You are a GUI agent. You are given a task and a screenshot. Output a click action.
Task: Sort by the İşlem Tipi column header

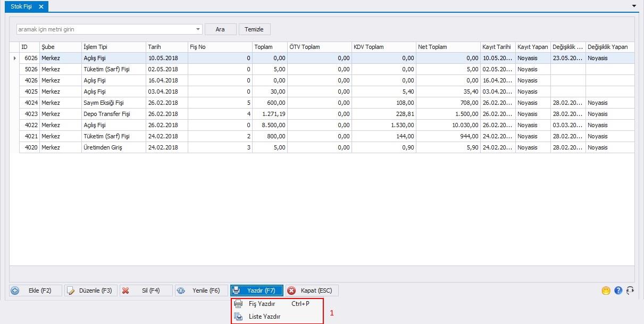point(114,47)
